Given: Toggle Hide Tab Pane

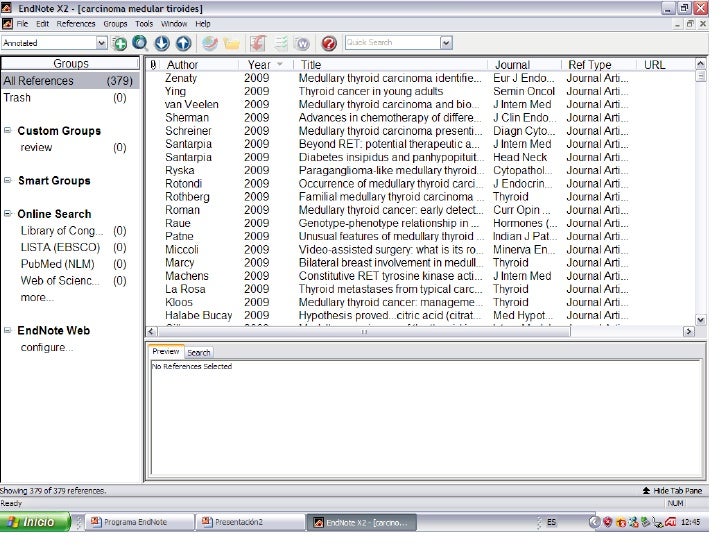Looking at the screenshot, I should (675, 491).
